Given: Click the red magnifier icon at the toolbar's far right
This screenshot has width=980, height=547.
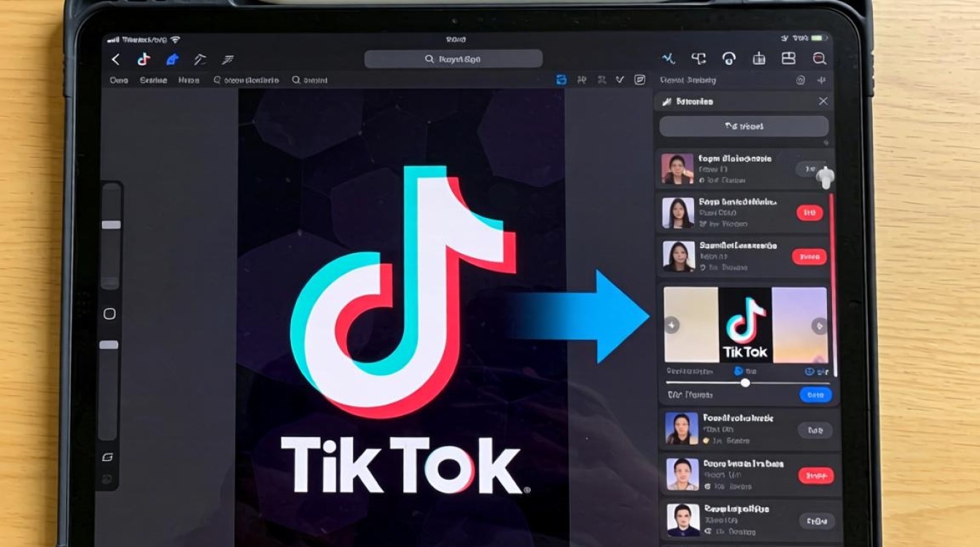Looking at the screenshot, I should click(x=819, y=59).
